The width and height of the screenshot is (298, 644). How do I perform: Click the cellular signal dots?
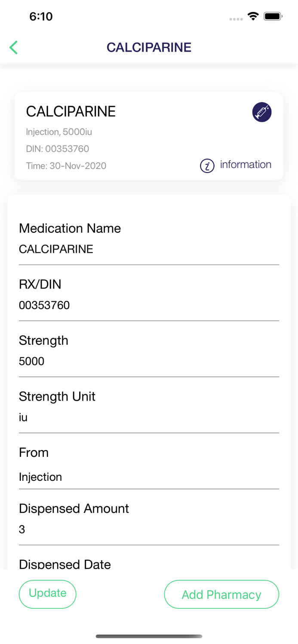point(236,18)
